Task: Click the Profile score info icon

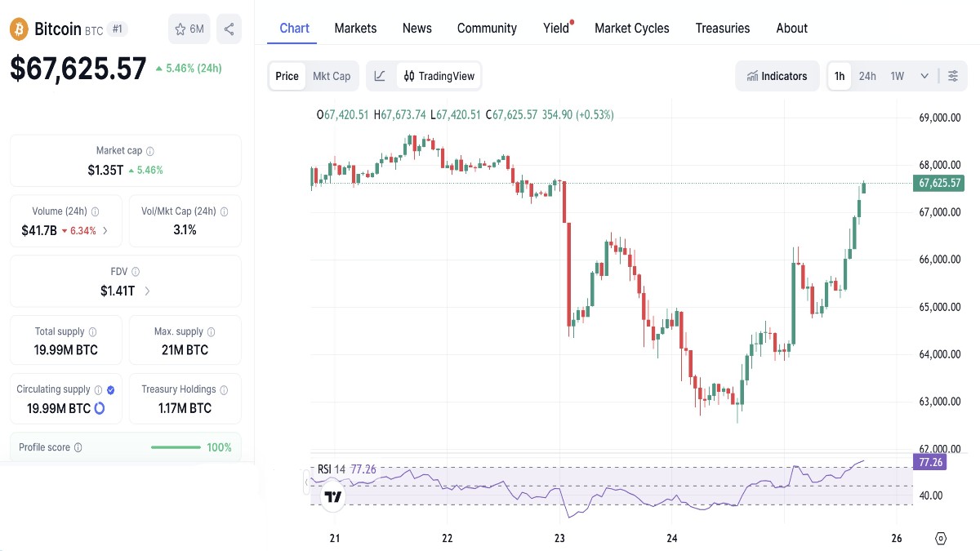Action: click(78, 447)
